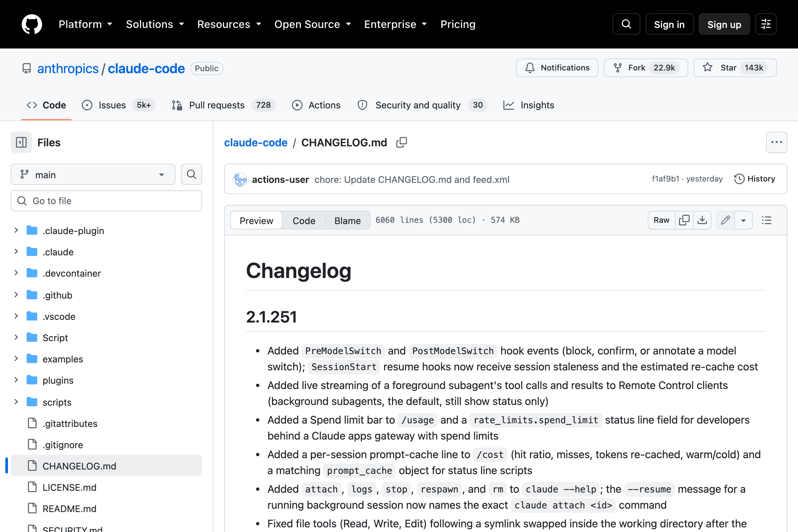Screen dimensions: 798x532
Task: Select CHANGELOG.md in the file tree
Action: point(106,466)
